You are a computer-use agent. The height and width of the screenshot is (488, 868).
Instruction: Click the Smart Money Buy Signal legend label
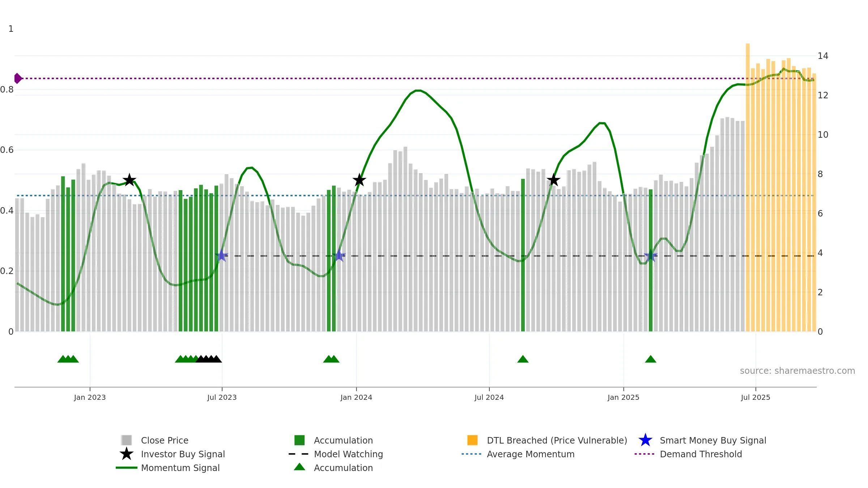point(713,440)
